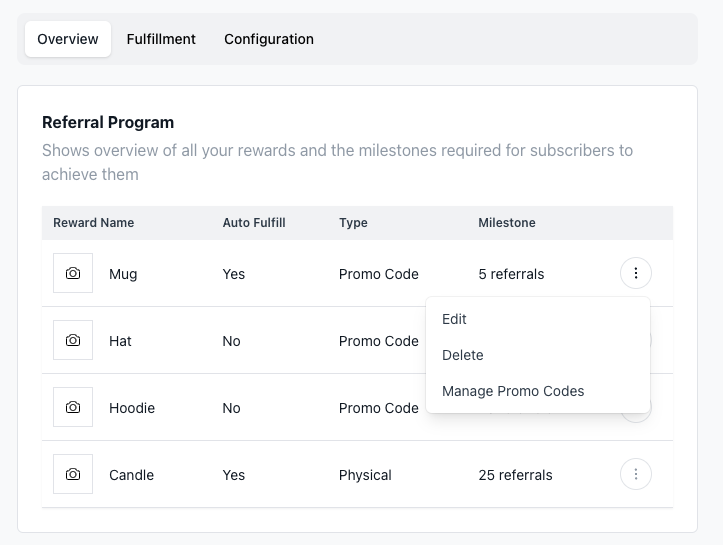Screen dimensions: 723x545
Task: Click the Milestone column header
Action: point(507,222)
